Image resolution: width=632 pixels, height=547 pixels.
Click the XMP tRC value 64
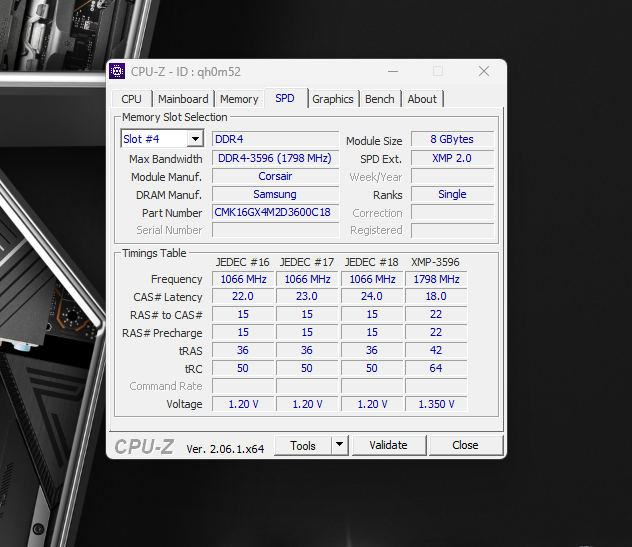click(x=436, y=368)
